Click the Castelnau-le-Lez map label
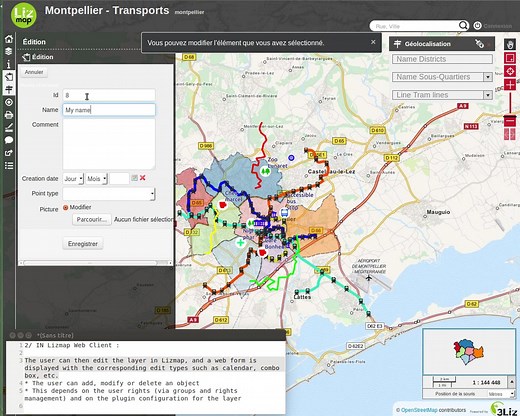520x416 pixels. tap(331, 171)
